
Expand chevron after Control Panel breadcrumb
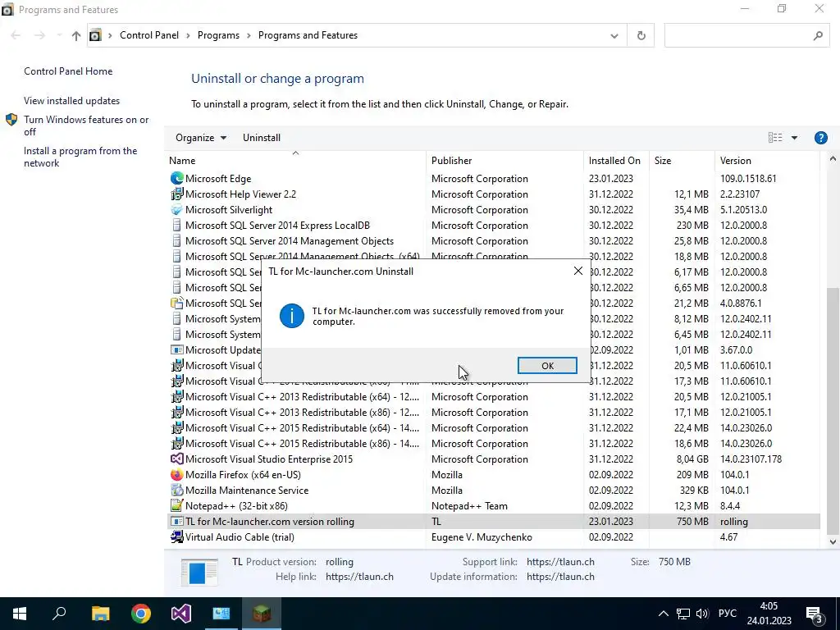point(188,35)
